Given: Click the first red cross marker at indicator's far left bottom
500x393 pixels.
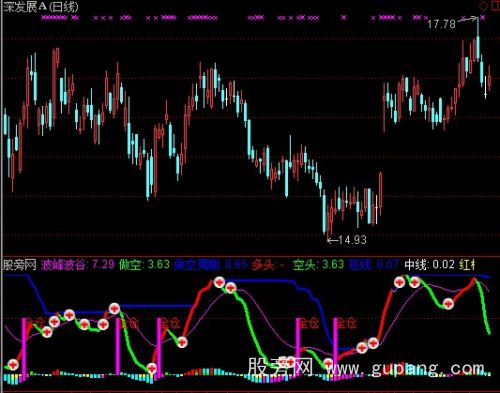Looking at the screenshot, I should (13, 365).
